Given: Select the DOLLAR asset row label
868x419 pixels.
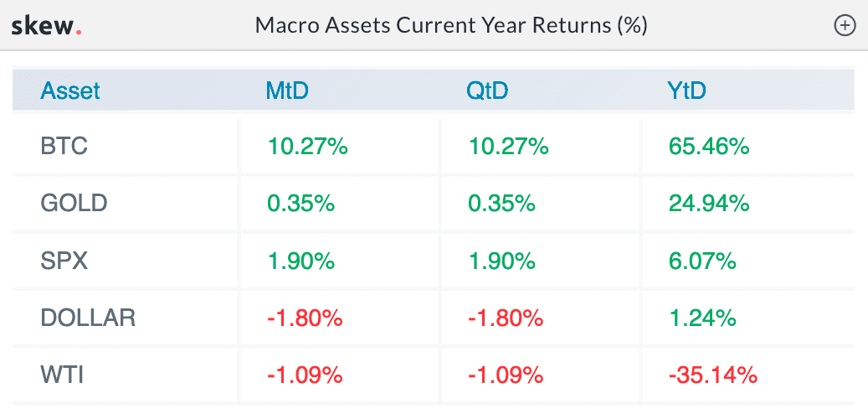Looking at the screenshot, I should click(x=88, y=318).
